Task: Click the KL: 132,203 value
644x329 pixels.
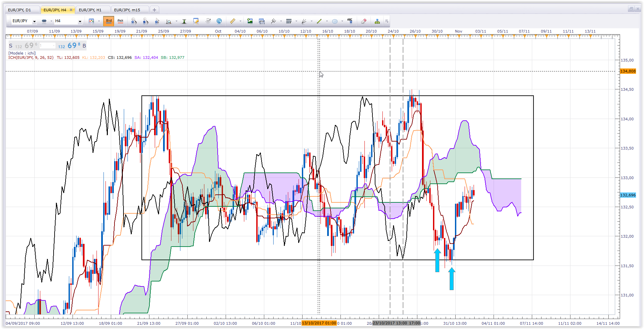Action: (94, 57)
